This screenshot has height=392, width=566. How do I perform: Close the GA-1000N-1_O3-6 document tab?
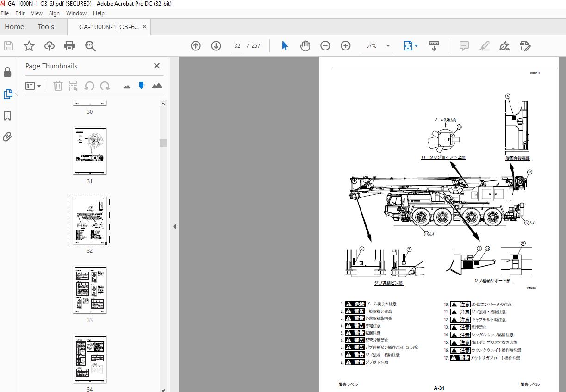[145, 27]
